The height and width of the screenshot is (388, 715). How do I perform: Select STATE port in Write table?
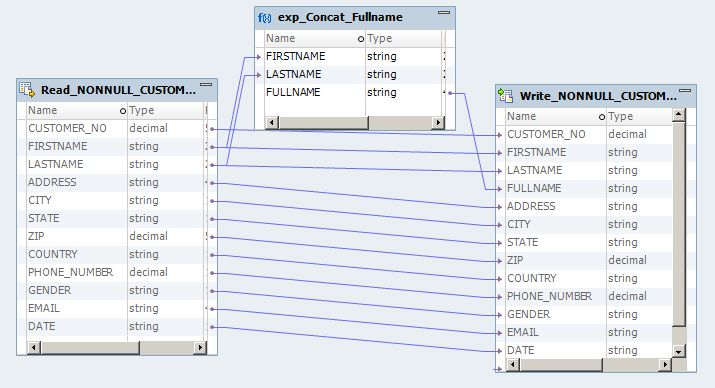tap(523, 243)
